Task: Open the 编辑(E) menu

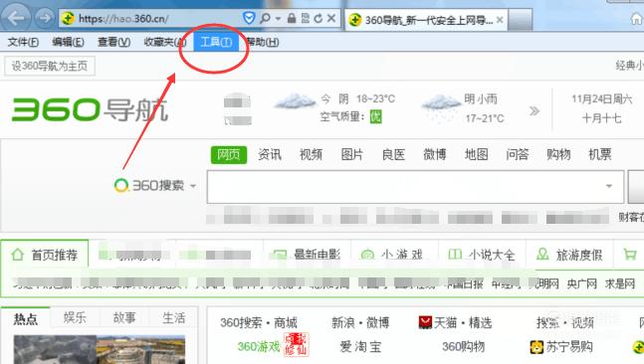Action: pos(68,42)
